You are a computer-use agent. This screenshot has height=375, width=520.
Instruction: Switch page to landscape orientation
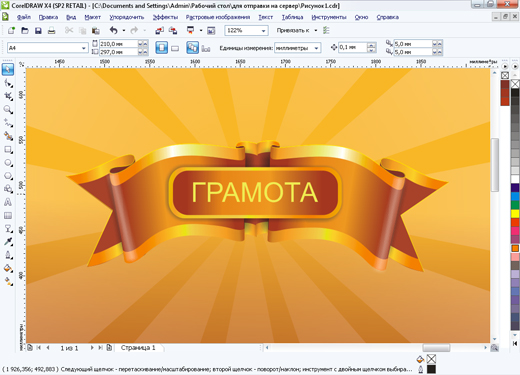click(175, 48)
